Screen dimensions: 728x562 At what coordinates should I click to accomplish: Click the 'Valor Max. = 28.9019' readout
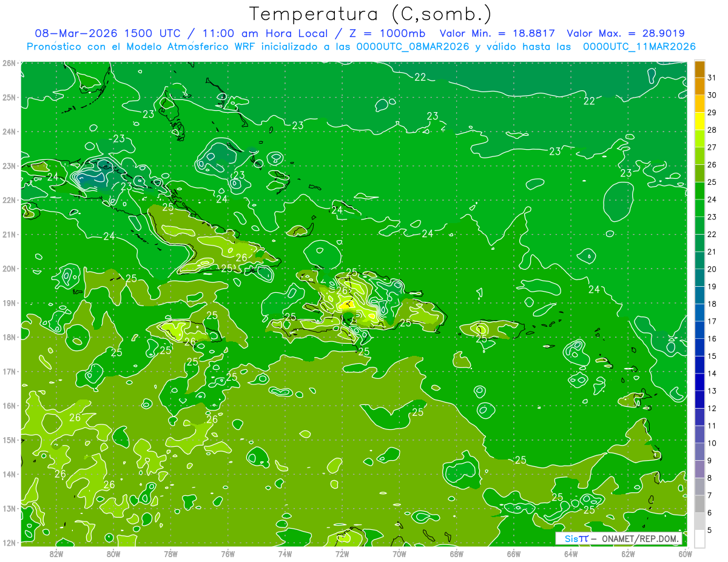625,33
